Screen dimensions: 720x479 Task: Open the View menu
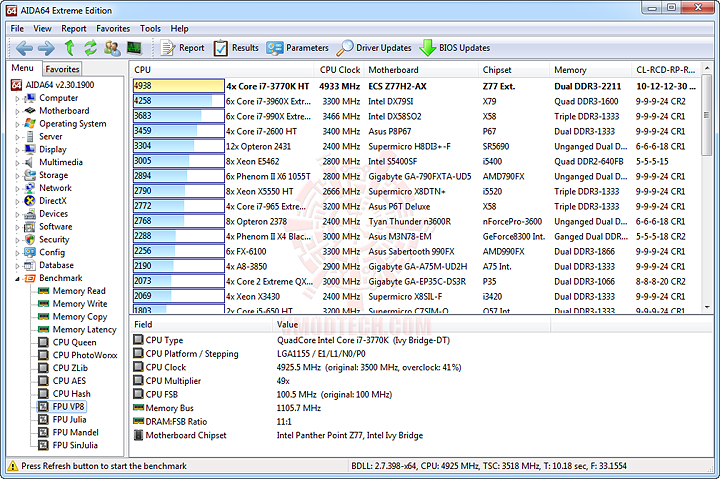[x=42, y=28]
